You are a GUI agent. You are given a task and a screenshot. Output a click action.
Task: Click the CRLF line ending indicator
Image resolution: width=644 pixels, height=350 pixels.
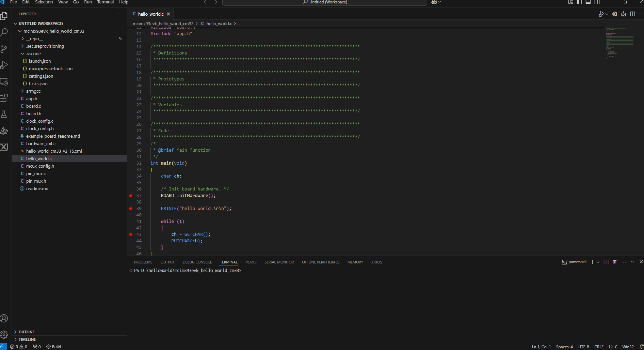pos(599,347)
